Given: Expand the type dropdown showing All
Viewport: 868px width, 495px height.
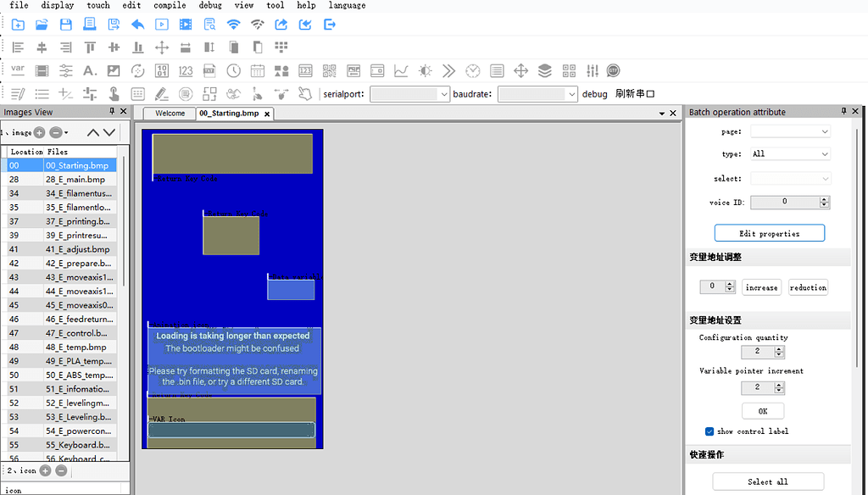Looking at the screenshot, I should (790, 154).
